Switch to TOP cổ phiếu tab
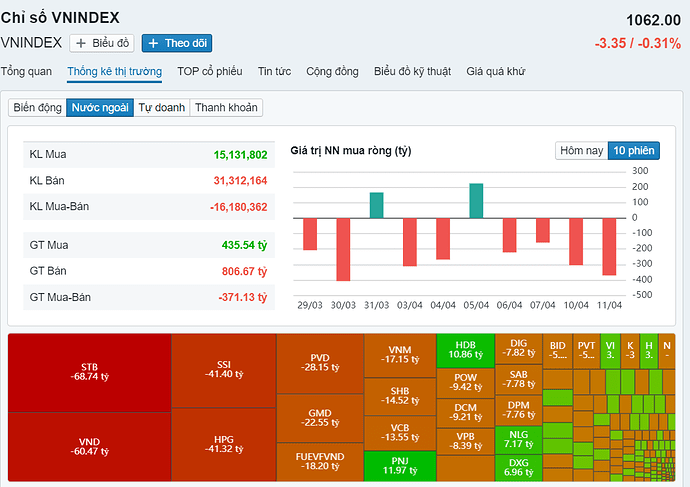This screenshot has width=690, height=487. click(209, 71)
